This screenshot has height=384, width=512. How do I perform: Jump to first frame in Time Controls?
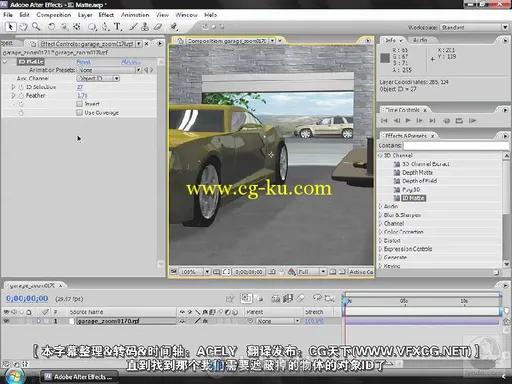(x=384, y=121)
